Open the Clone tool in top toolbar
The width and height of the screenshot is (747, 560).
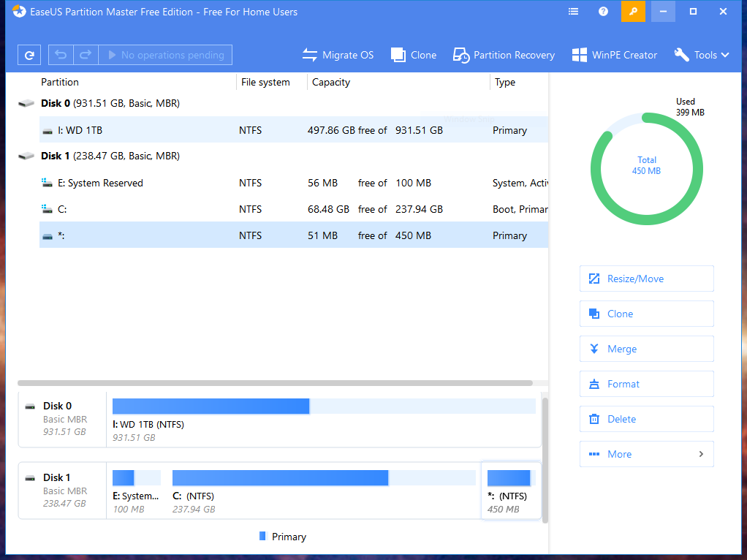pos(414,55)
